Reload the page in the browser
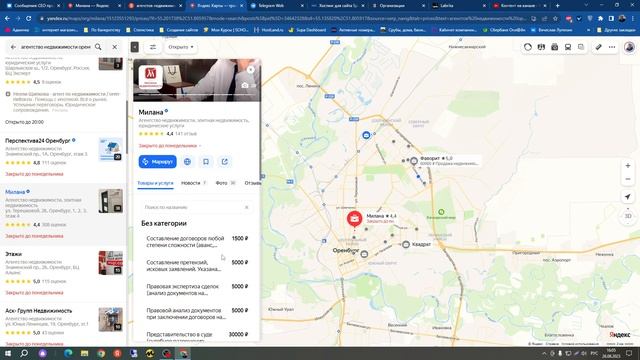The width and height of the screenshot is (640, 360). coord(28,18)
